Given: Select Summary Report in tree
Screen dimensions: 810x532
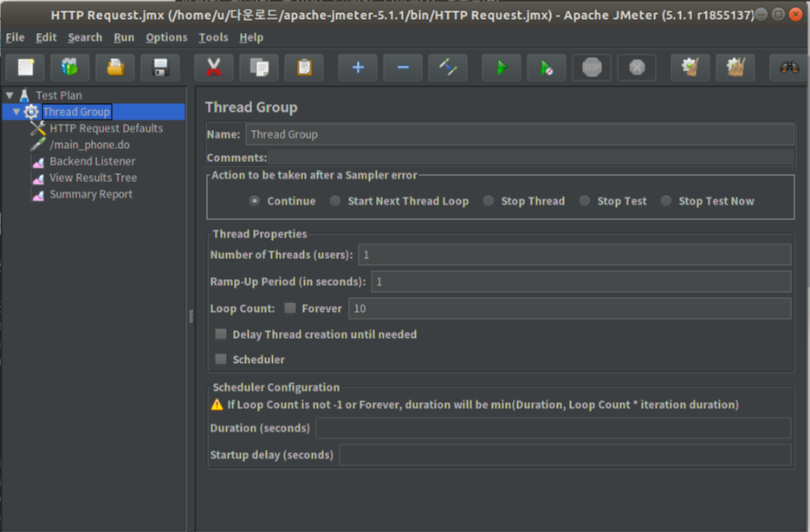Looking at the screenshot, I should (x=91, y=194).
